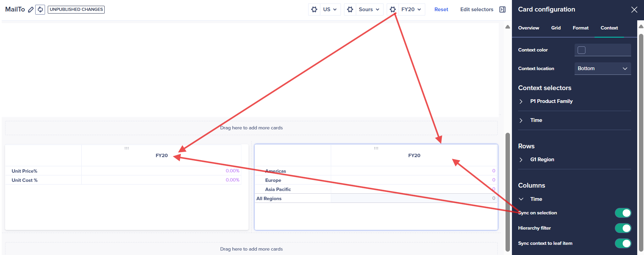
Task: Grab the drag handle on regions card
Action: [x=376, y=148]
